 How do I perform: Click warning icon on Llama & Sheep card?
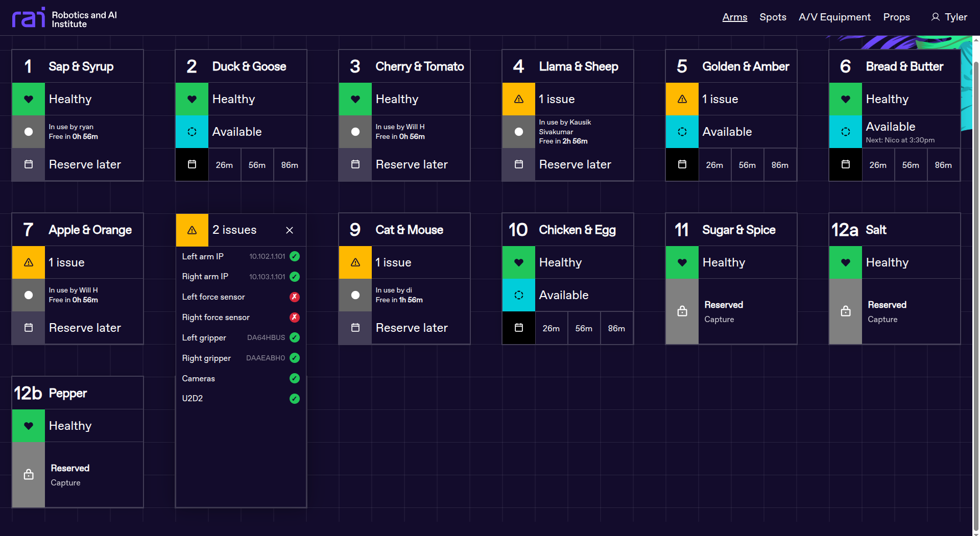pyautogui.click(x=519, y=99)
